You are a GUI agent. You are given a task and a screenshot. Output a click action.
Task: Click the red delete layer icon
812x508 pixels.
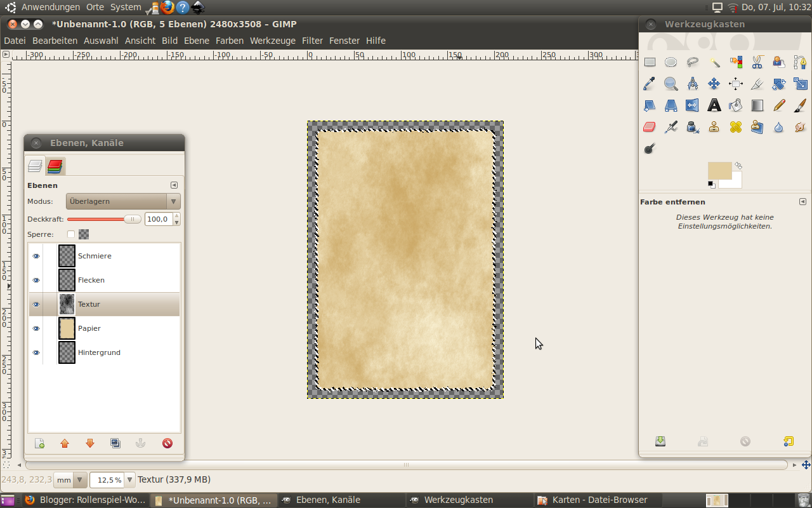[x=167, y=443]
